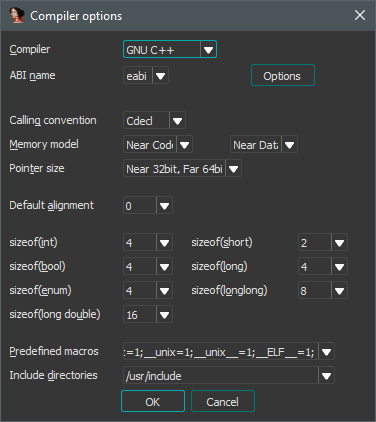The height and width of the screenshot is (422, 376).
Task: Open the sizeof(bool) dropdown arrow
Action: pyautogui.click(x=164, y=266)
